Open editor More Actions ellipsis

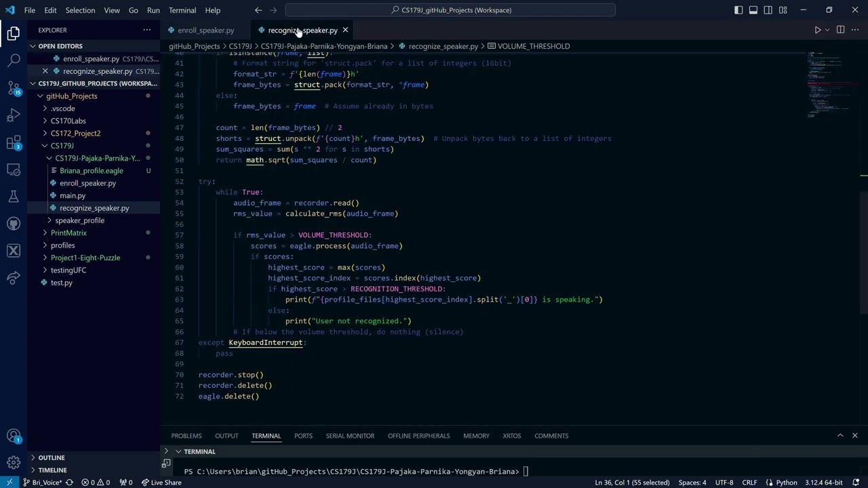(855, 30)
